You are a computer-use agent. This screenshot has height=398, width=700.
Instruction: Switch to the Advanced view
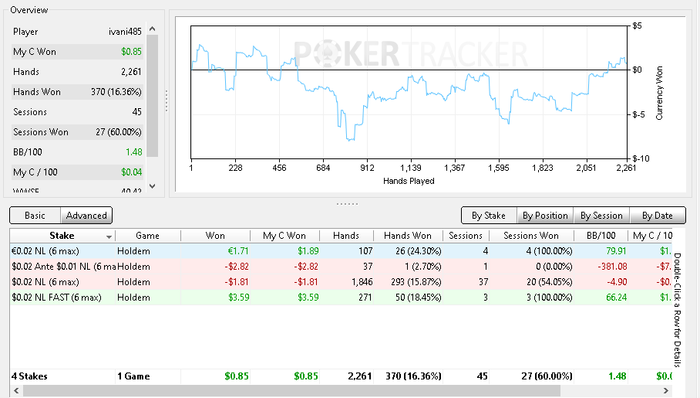(87, 216)
